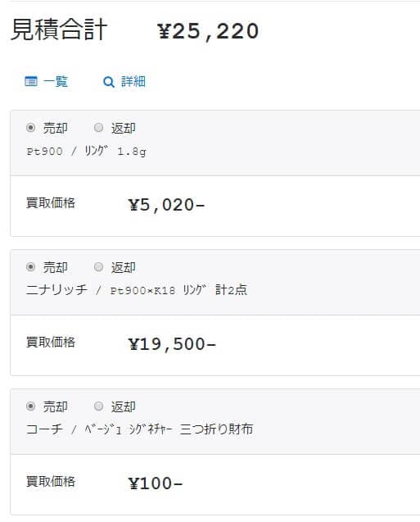Select 売却 for the Pt900 ring item
Screen dimensions: 420x522
[x=30, y=128]
